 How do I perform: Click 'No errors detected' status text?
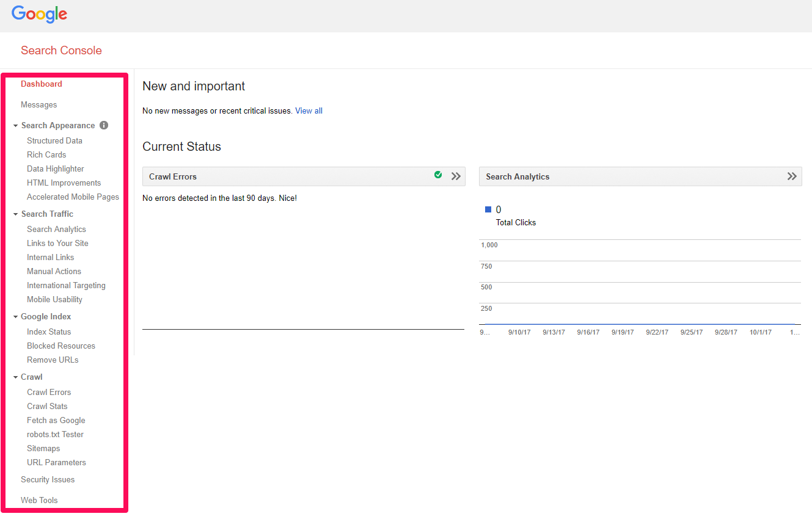(x=219, y=198)
